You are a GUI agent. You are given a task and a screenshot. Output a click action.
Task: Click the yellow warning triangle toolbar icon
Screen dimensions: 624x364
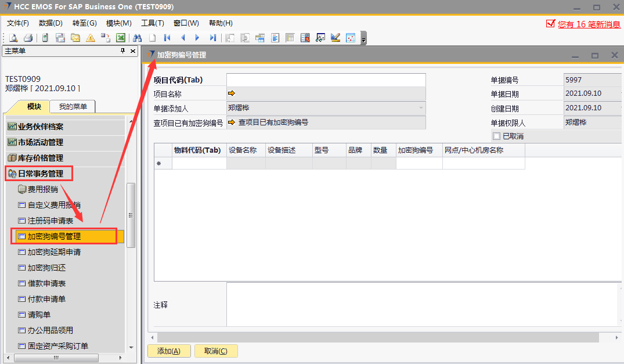click(91, 38)
